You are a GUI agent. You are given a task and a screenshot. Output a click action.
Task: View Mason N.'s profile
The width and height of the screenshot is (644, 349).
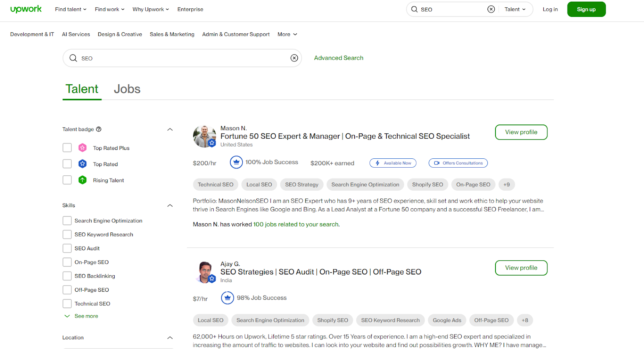(521, 132)
